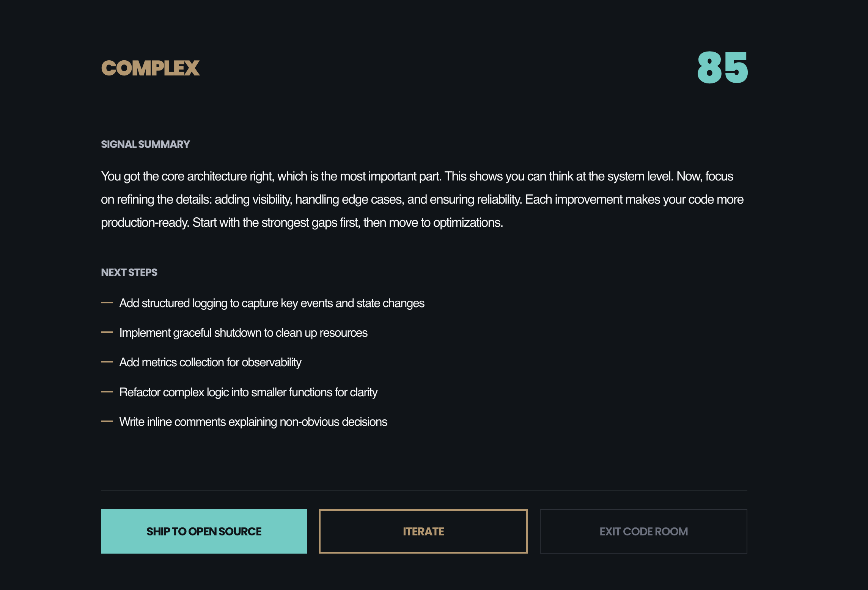Viewport: 868px width, 590px height.
Task: Click the NEXT STEPS heading
Action: [x=129, y=272]
